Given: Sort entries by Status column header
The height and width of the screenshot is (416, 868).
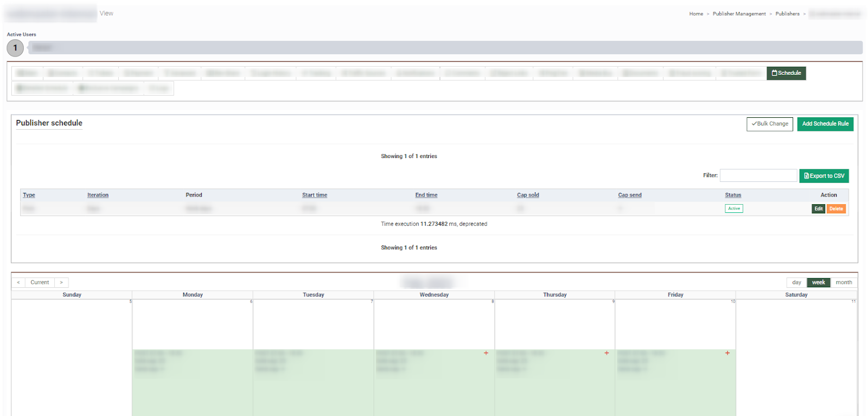Looking at the screenshot, I should tap(733, 195).
